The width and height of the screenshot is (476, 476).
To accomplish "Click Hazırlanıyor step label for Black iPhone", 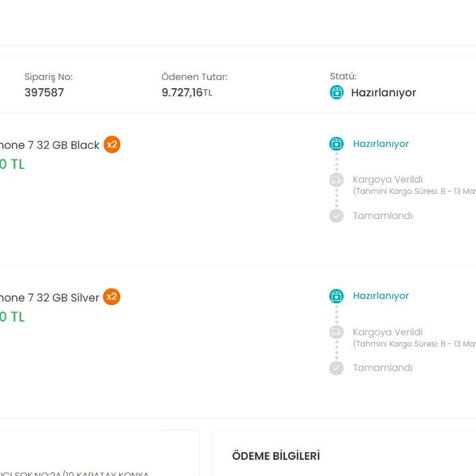I will tap(381, 144).
